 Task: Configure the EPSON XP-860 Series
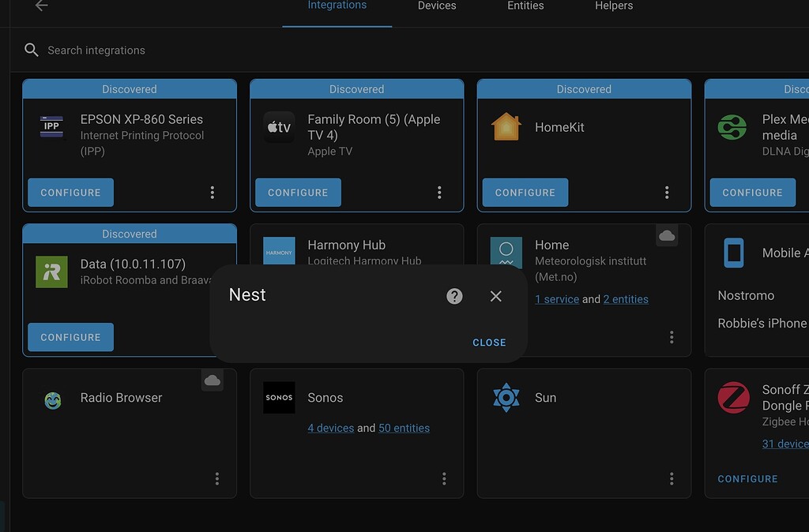(70, 193)
